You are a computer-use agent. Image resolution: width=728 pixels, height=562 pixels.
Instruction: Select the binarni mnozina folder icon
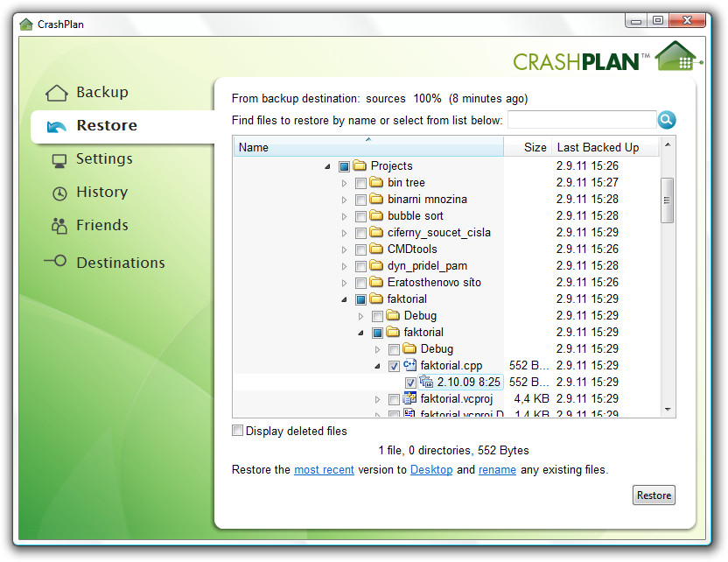coord(376,199)
